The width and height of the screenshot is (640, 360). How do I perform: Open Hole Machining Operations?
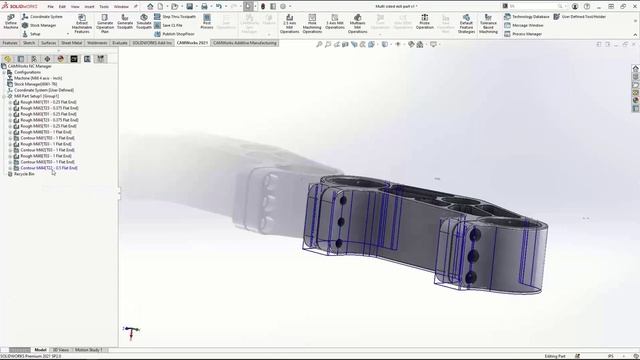click(312, 24)
